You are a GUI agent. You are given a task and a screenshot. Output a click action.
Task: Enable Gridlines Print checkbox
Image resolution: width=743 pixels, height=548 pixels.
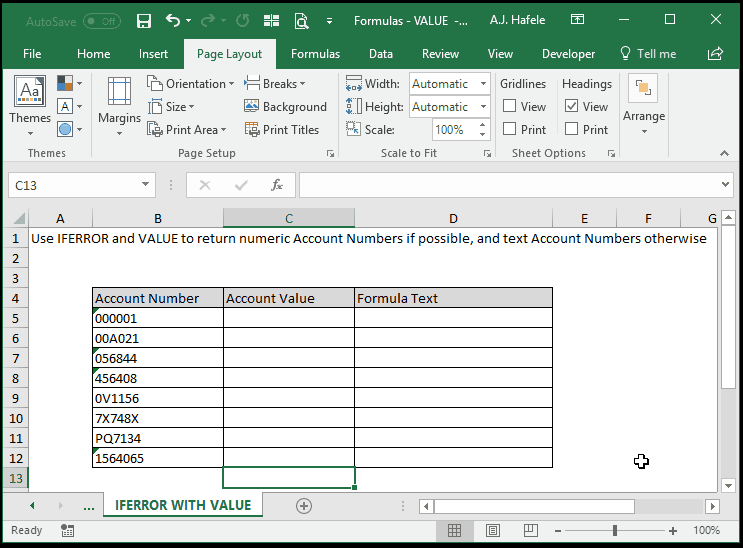(509, 128)
